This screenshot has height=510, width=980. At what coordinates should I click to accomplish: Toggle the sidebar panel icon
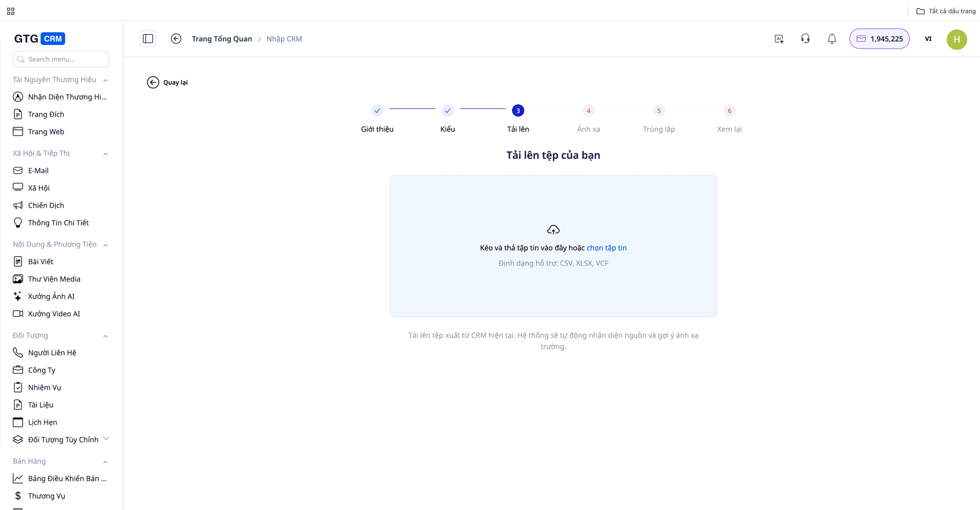click(148, 38)
